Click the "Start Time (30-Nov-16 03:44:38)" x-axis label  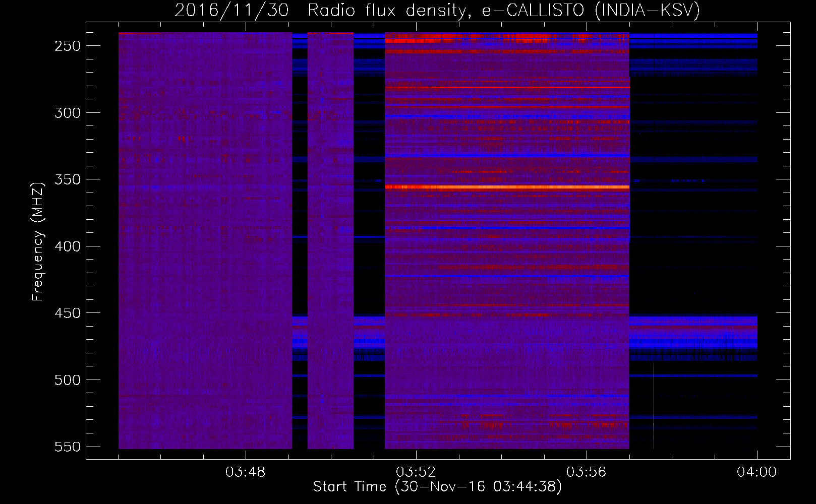click(437, 487)
